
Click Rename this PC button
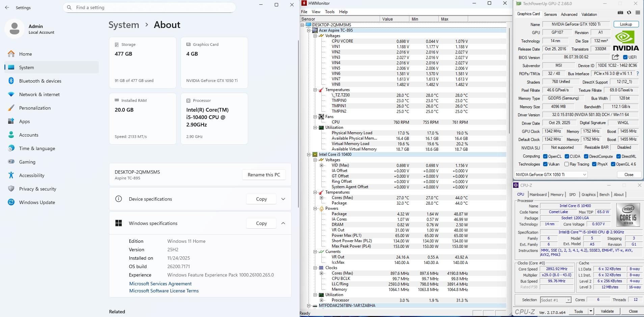tap(264, 175)
